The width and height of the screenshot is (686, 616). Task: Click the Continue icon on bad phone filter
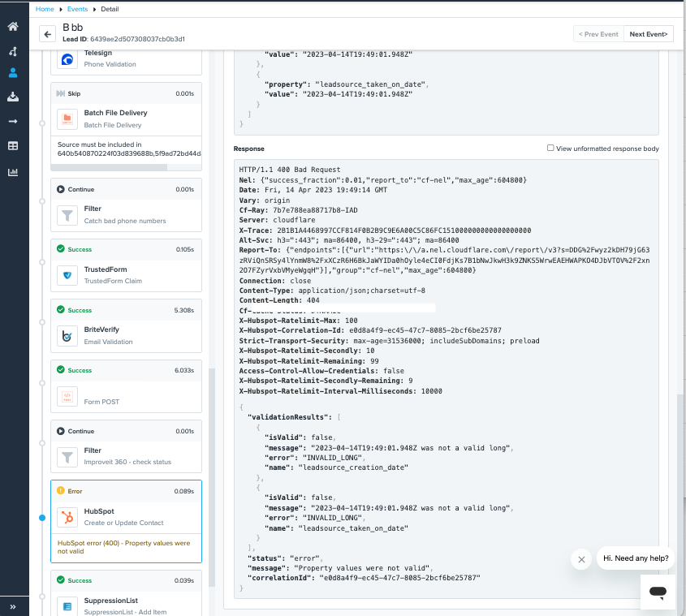tap(61, 189)
